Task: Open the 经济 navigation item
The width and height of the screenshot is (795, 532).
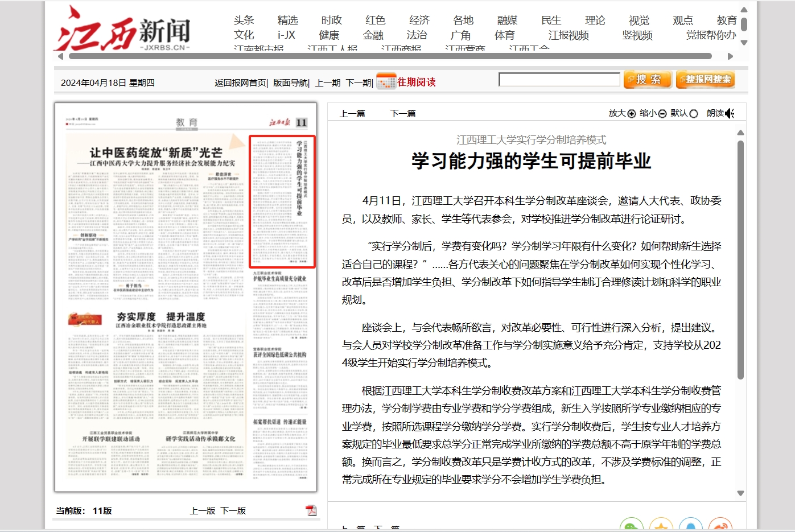Action: tap(419, 20)
